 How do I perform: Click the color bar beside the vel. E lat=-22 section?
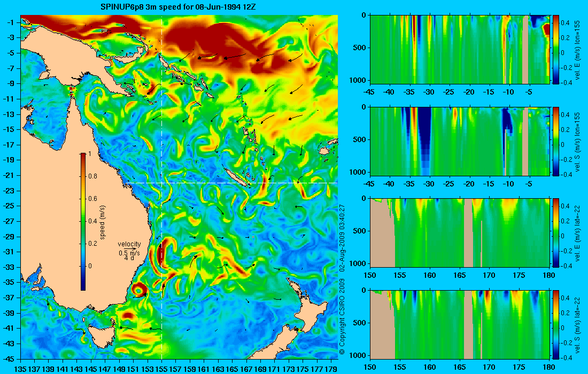point(556,233)
